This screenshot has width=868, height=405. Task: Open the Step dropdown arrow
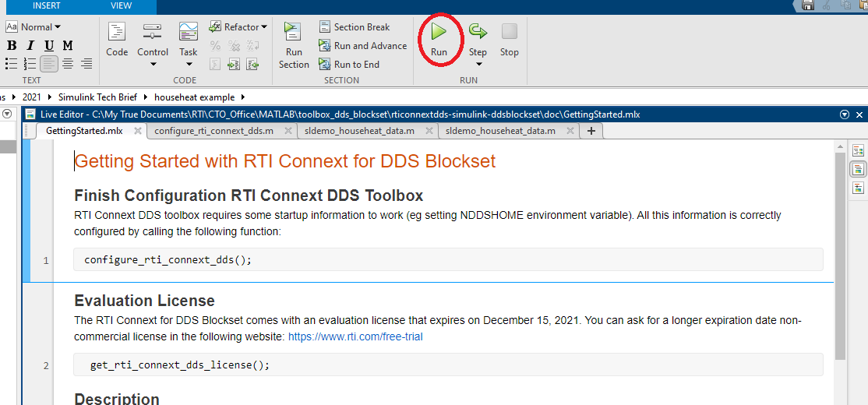478,64
